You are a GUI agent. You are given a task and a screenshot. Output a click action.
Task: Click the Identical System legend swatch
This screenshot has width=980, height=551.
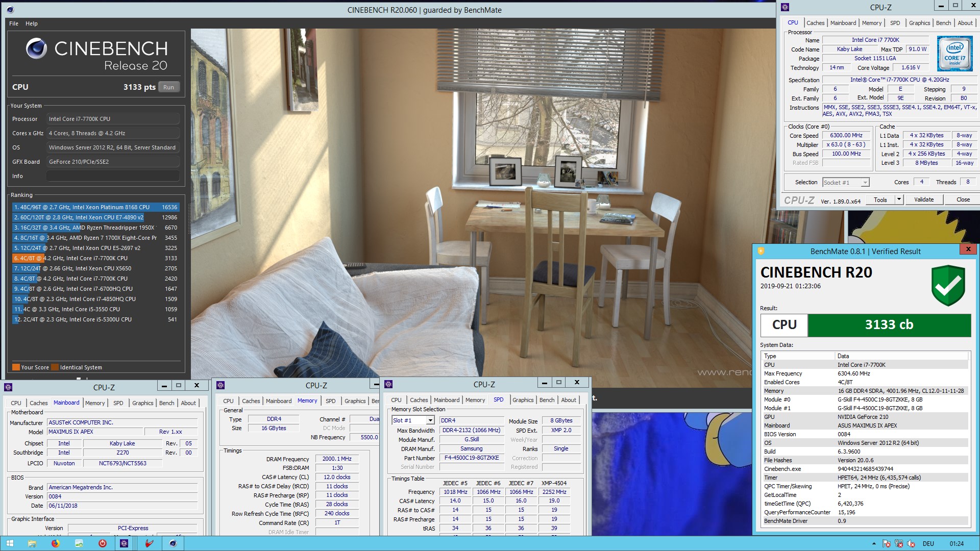click(x=55, y=367)
